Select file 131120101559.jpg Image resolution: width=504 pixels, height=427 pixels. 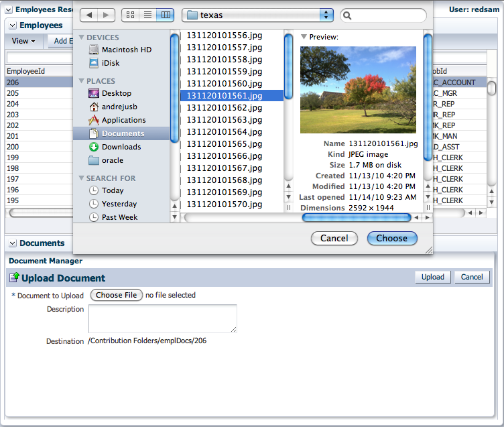point(232,71)
